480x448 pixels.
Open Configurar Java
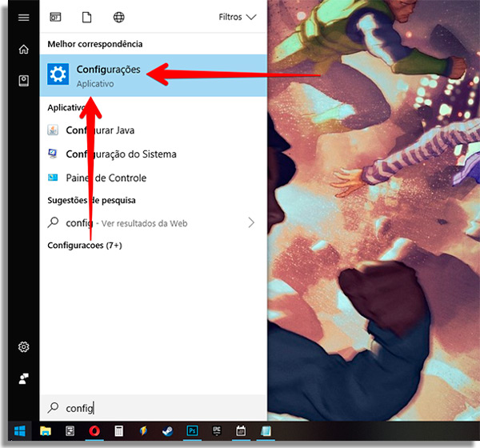point(154,130)
